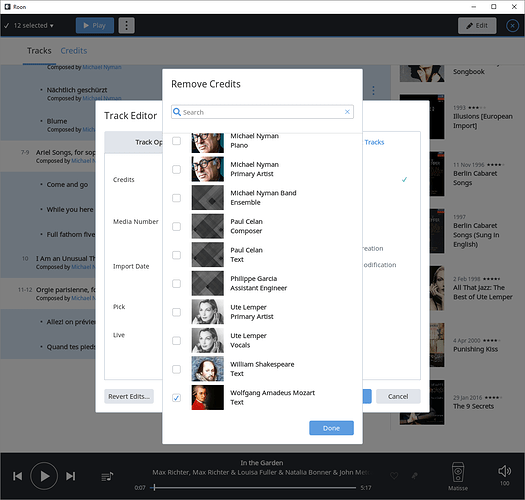Click the Play button in top bar
525x500 pixels.
coord(95,25)
